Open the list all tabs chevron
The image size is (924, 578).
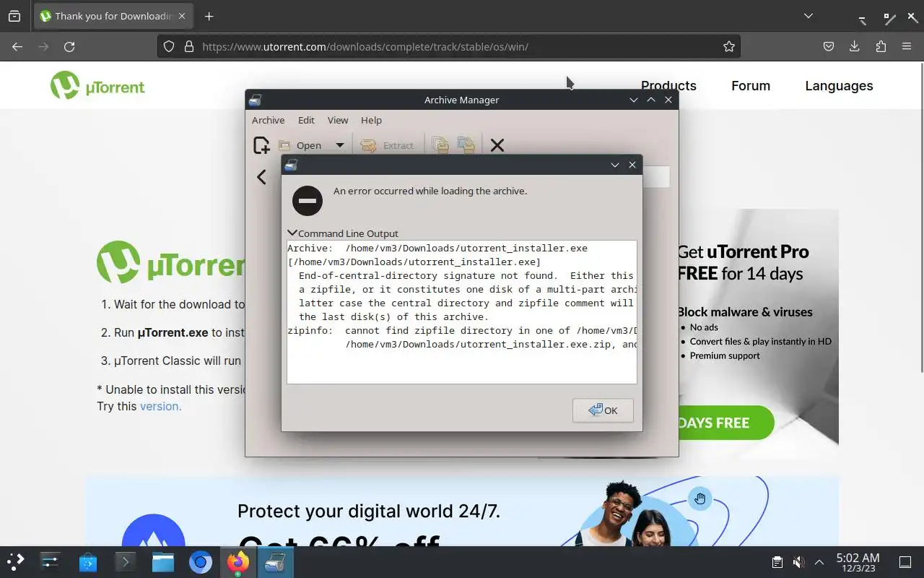pos(808,16)
